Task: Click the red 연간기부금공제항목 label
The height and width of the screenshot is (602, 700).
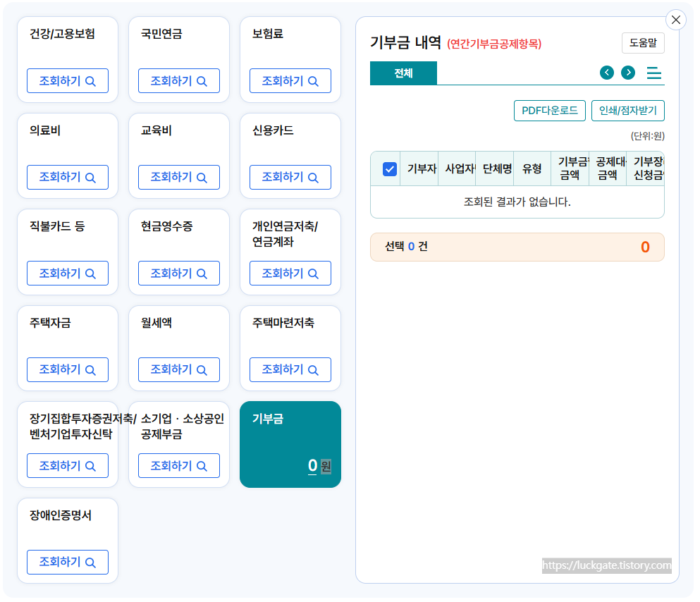Action: (494, 44)
